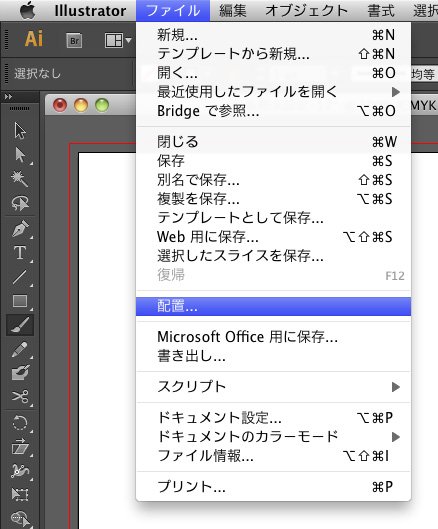Viewport: 438px width, 529px height.
Task: Select the Scale tool
Action: tap(20, 447)
